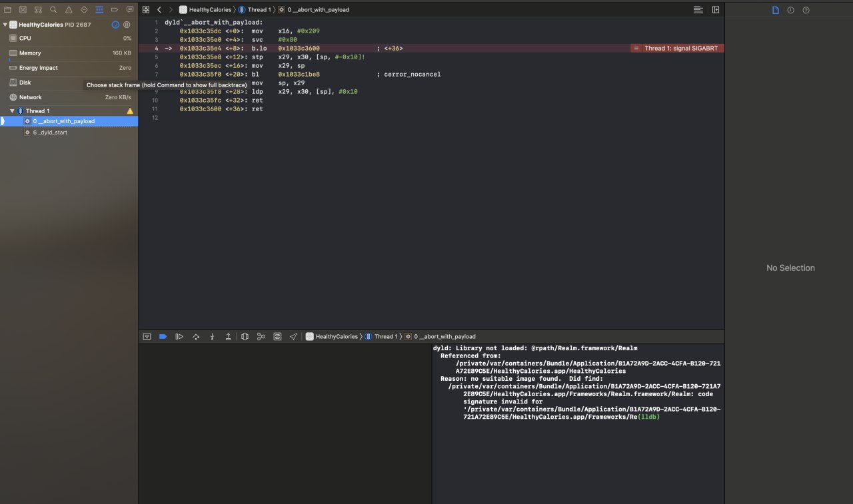Open the Debug Memory Graph tool
Viewport: 853px width, 504px height.
tap(261, 337)
